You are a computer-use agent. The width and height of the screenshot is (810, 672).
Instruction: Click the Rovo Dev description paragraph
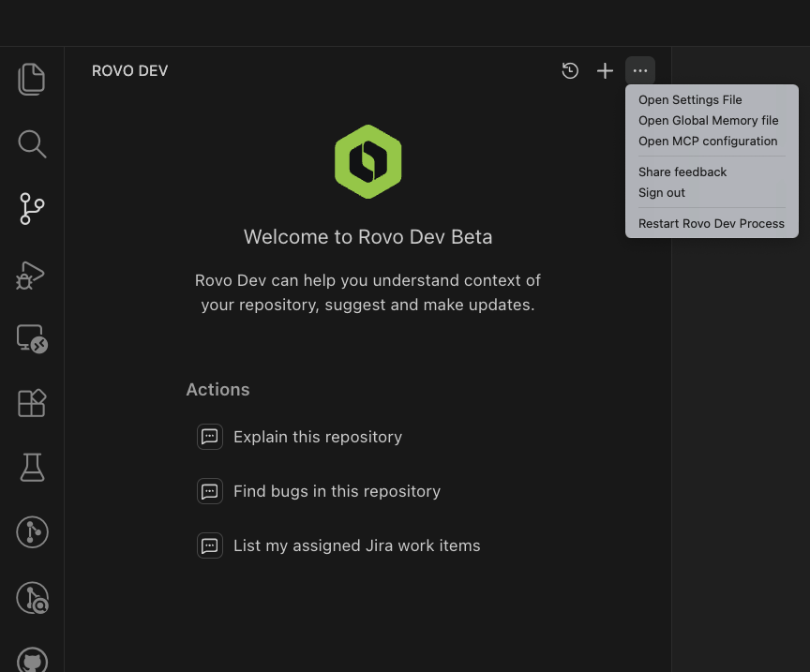point(367,292)
